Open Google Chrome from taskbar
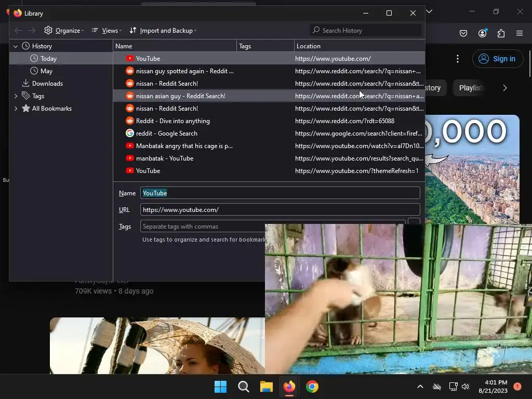The width and height of the screenshot is (532, 399). [312, 387]
